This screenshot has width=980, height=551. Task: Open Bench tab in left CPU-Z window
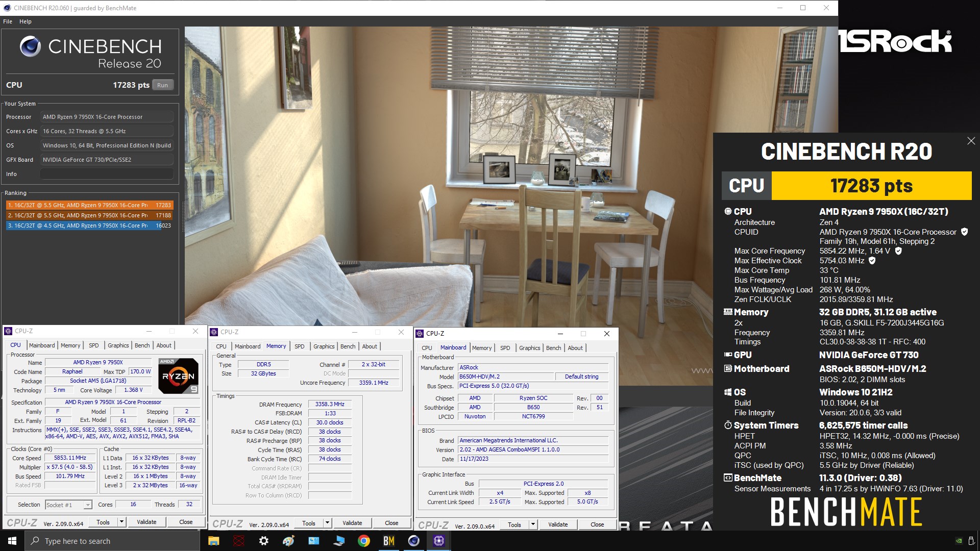tap(142, 345)
